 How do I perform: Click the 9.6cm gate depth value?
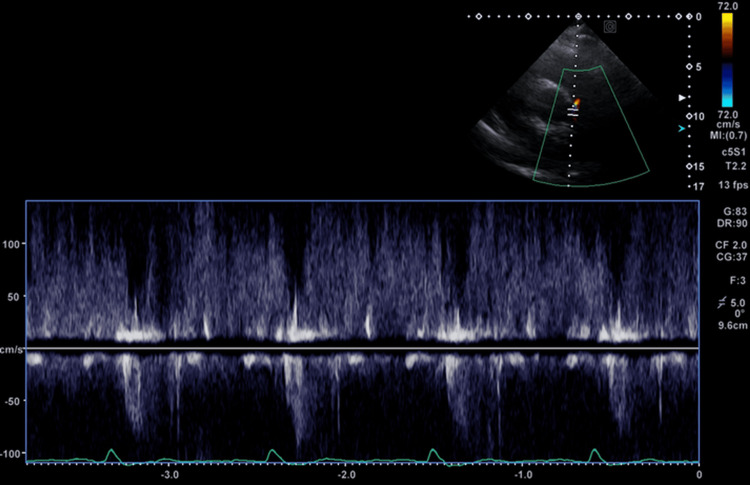tap(732, 326)
